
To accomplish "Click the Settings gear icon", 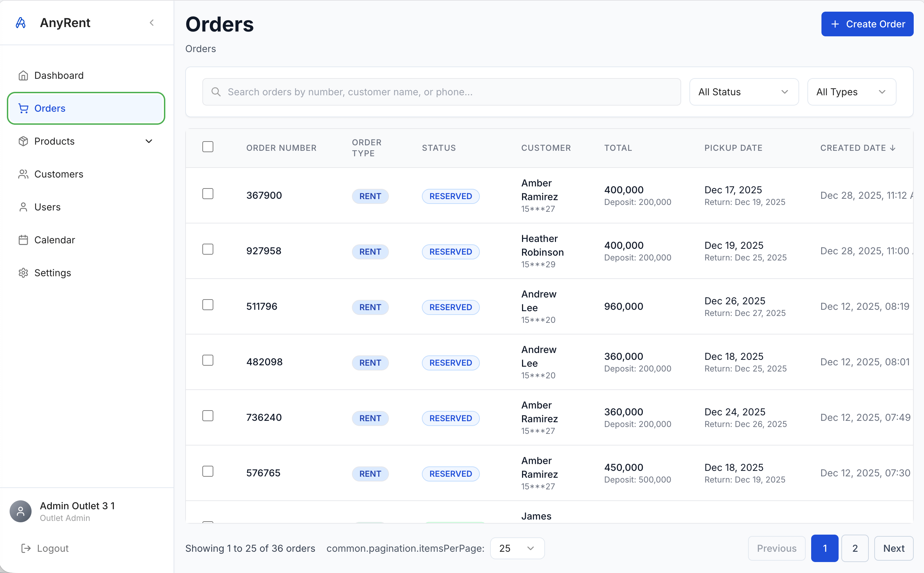I will pos(23,273).
